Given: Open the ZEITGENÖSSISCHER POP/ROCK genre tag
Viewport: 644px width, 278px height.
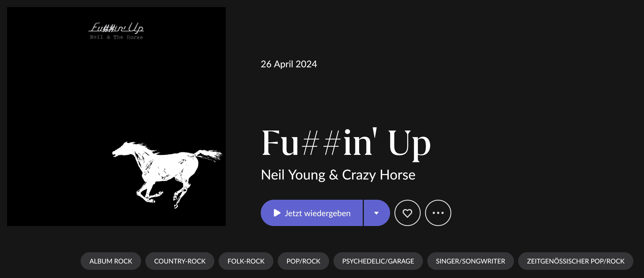Looking at the screenshot, I should [x=575, y=261].
